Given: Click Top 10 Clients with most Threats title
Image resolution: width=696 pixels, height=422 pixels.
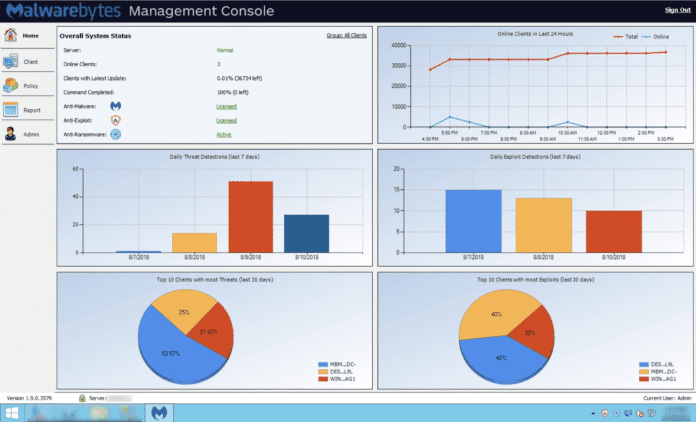Looking at the screenshot, I should 215,280.
